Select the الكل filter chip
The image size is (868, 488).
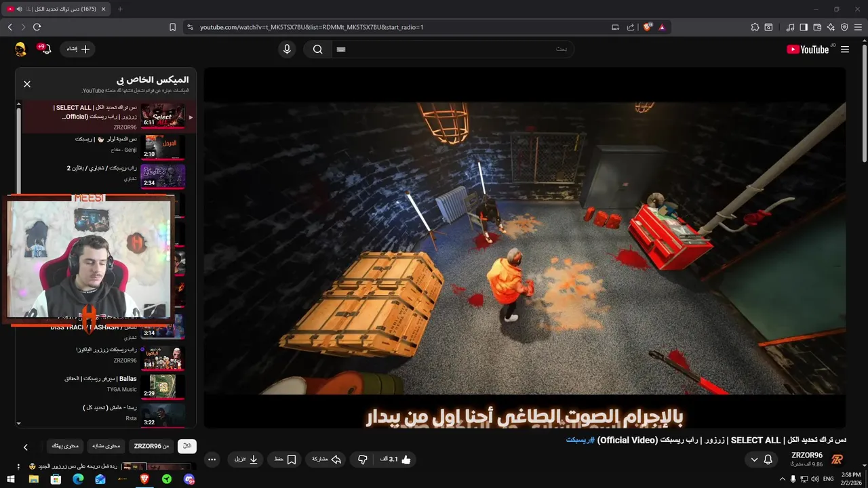point(187,446)
